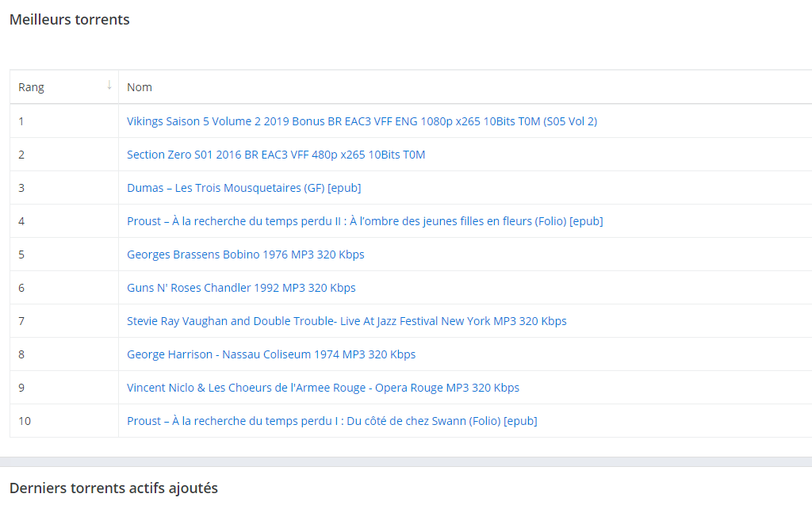Viewport: 812px width, 509px height.
Task: Open Vincent Niclo Opera Rouge torrent
Action: [324, 388]
